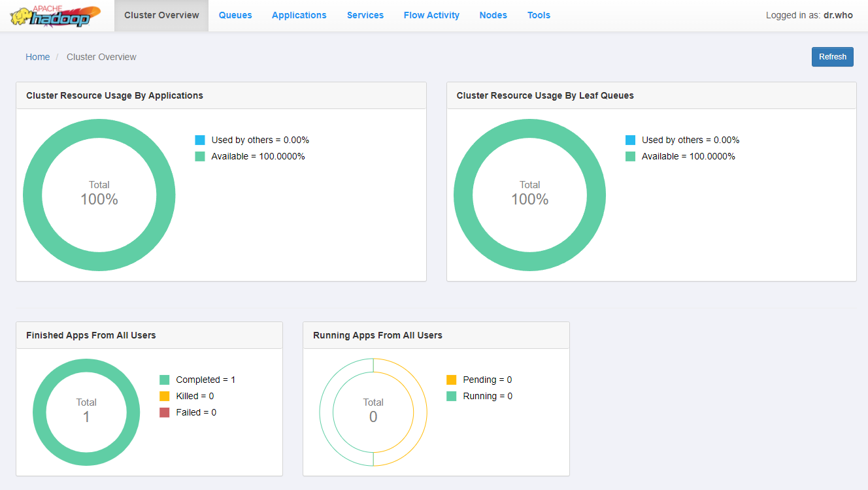
Task: Click 'Used by others = 0.00%' in Applications panel
Action: [x=260, y=140]
